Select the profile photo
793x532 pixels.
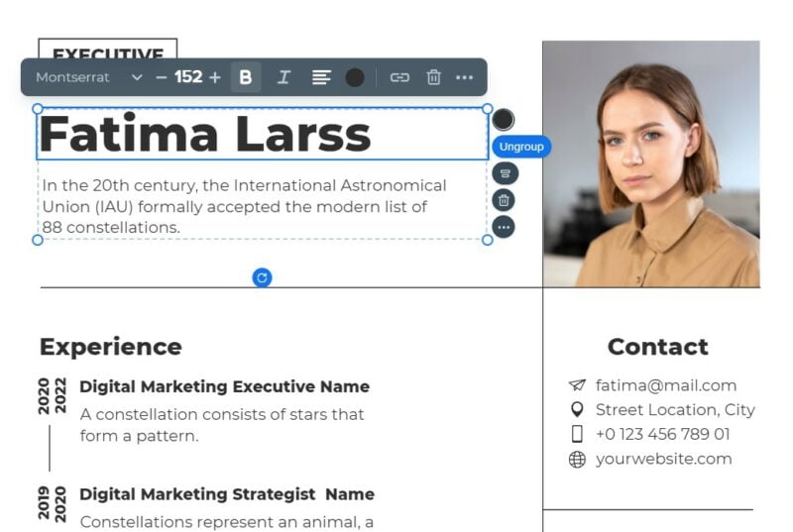coord(651,164)
